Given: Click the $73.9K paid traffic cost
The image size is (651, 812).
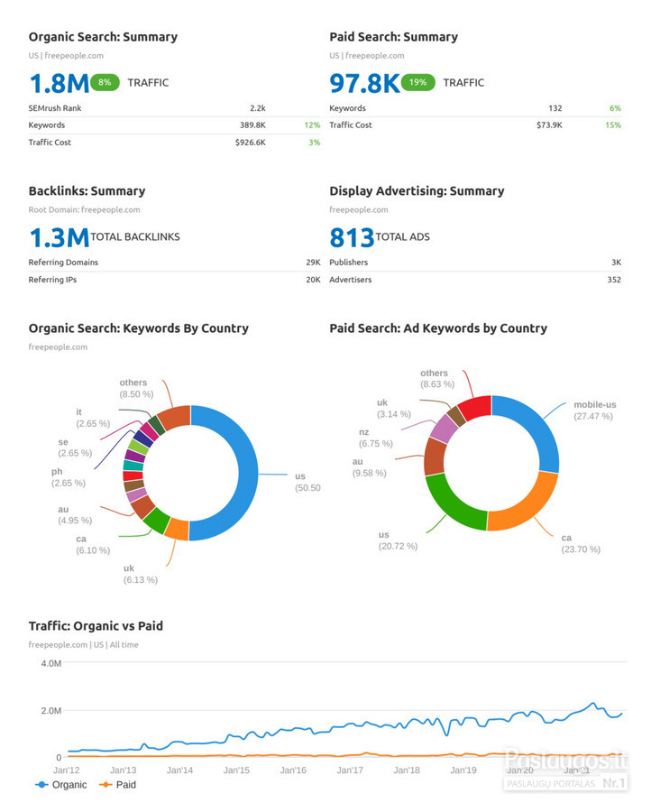Looking at the screenshot, I should (x=550, y=125).
